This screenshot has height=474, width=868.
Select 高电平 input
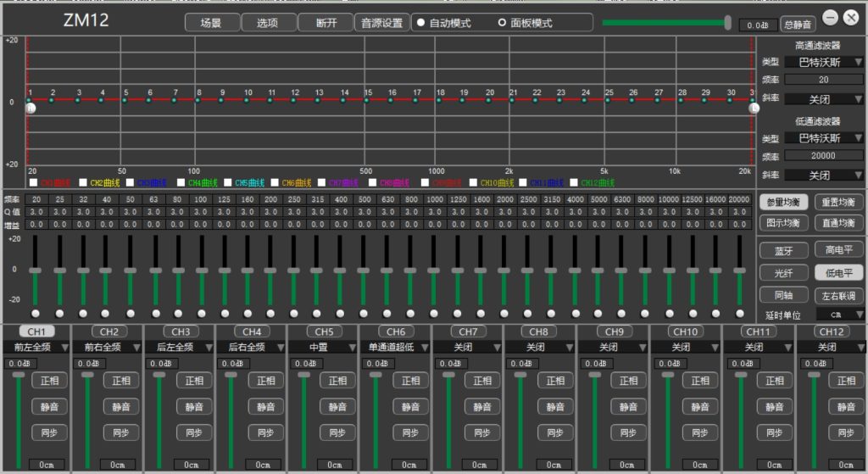coord(838,250)
